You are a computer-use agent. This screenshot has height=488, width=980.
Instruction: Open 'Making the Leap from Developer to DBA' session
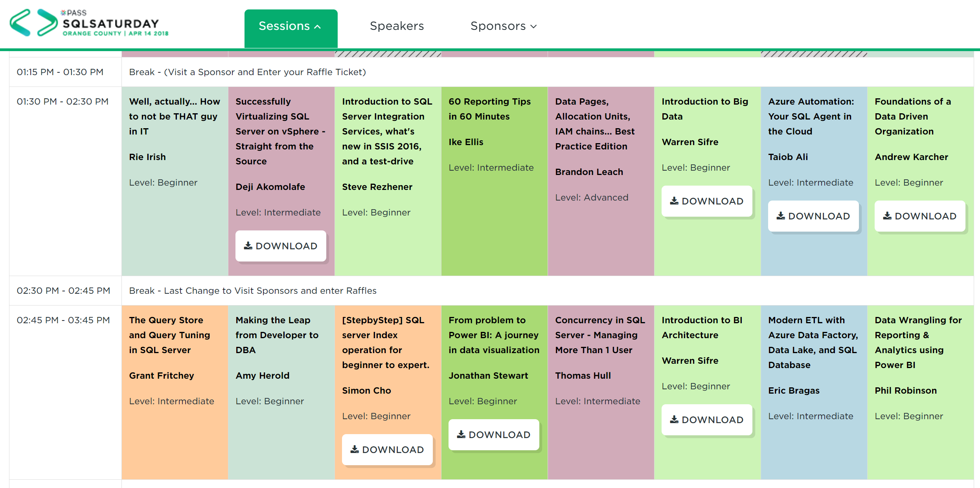pyautogui.click(x=277, y=335)
